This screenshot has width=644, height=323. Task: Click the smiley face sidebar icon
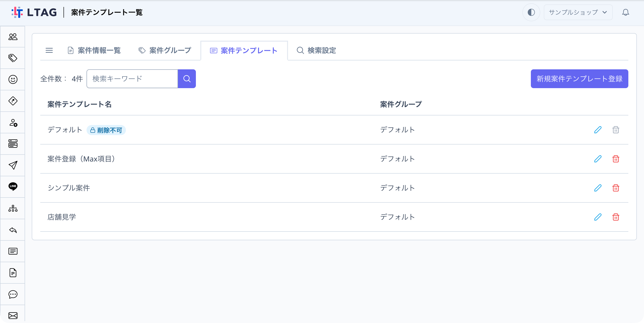click(13, 79)
